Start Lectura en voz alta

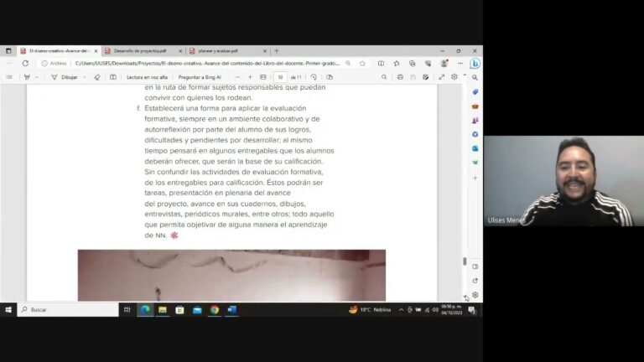click(147, 77)
